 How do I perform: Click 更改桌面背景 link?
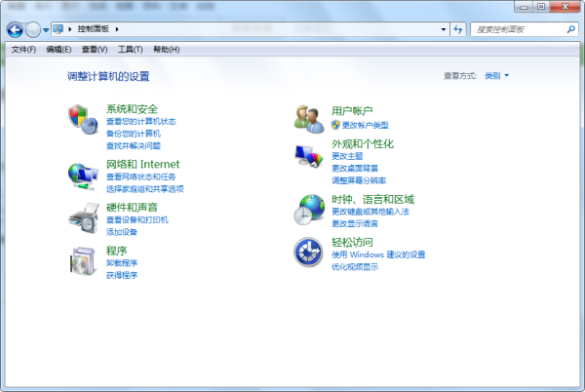pos(355,169)
